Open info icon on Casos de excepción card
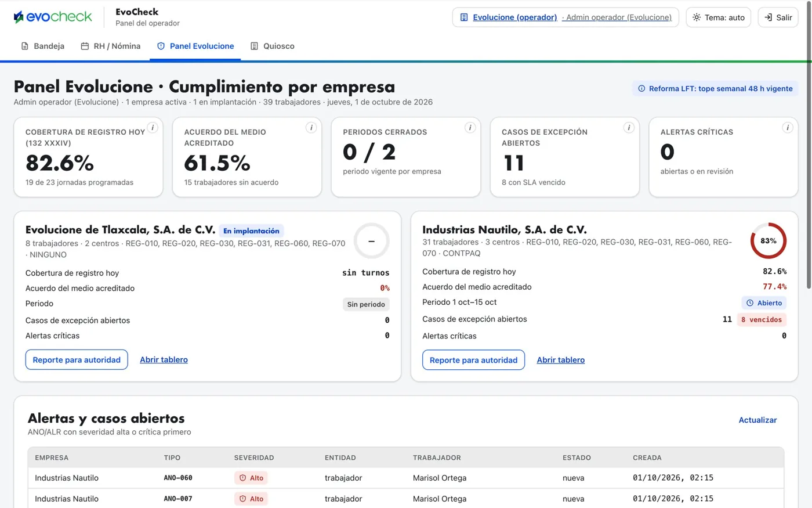812x508 pixels. (x=629, y=128)
